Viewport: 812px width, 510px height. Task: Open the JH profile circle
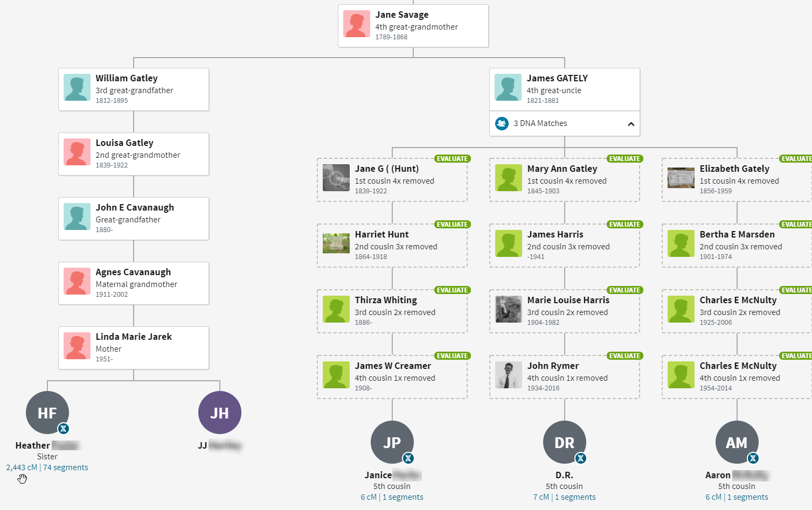(x=219, y=413)
